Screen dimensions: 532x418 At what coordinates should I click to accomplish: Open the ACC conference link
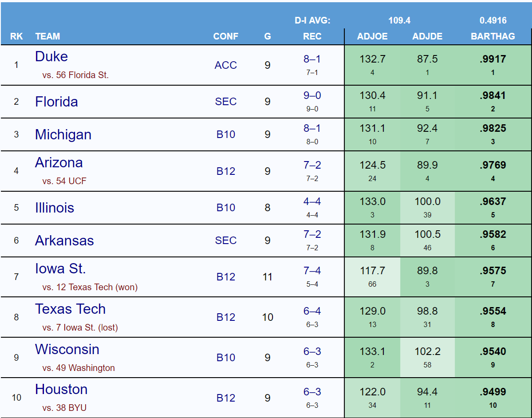click(225, 65)
